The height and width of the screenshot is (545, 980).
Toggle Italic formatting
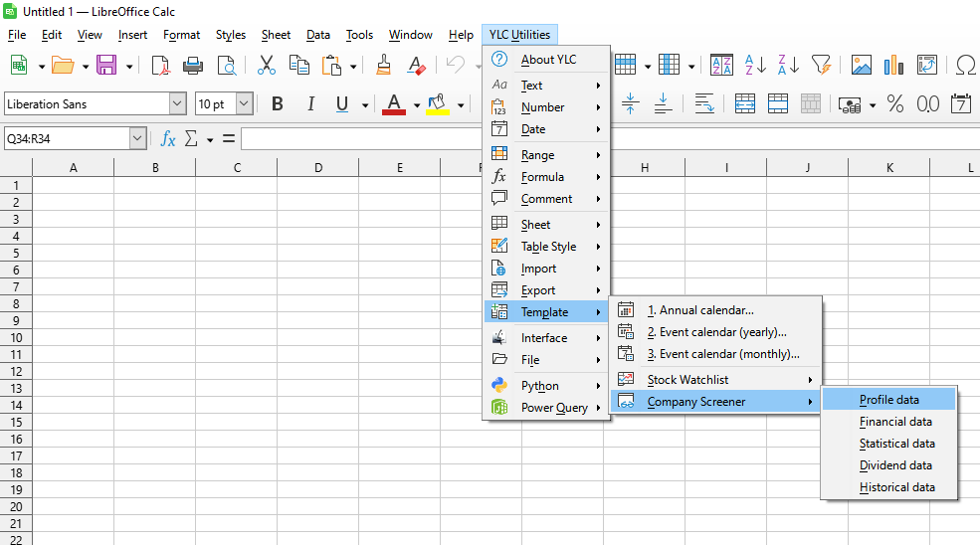coord(310,103)
